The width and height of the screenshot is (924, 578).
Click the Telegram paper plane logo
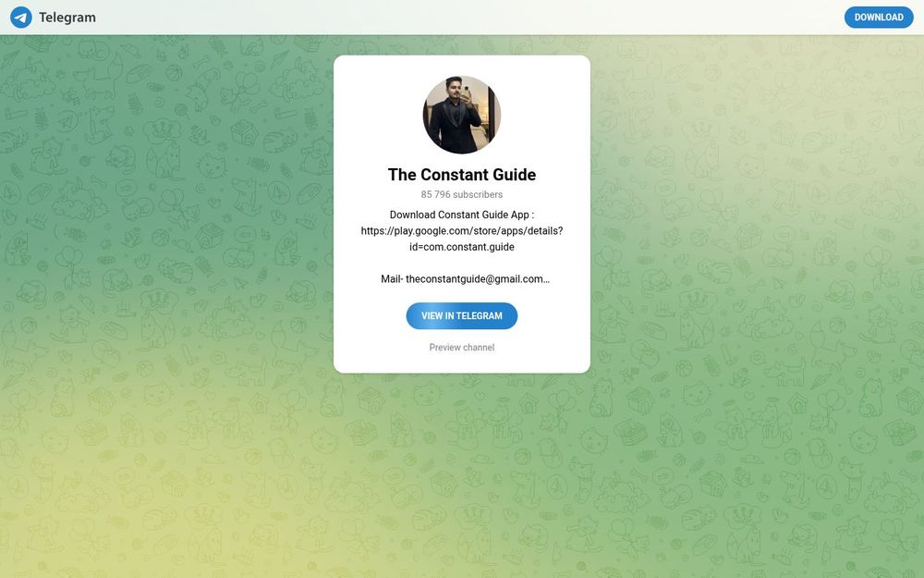click(21, 17)
